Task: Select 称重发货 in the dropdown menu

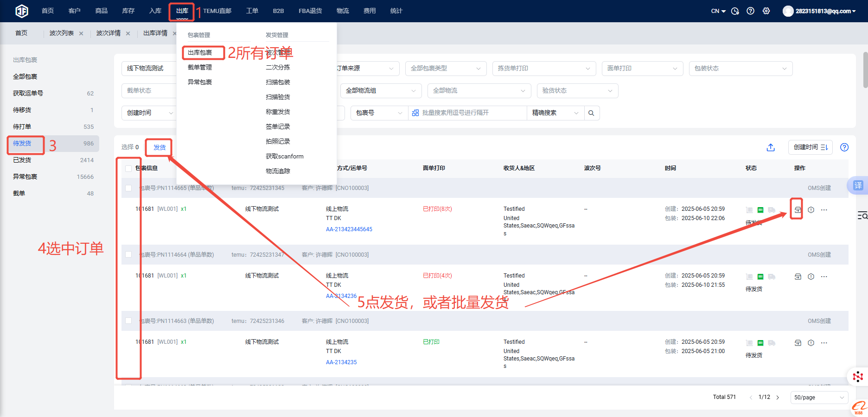Action: (x=278, y=112)
